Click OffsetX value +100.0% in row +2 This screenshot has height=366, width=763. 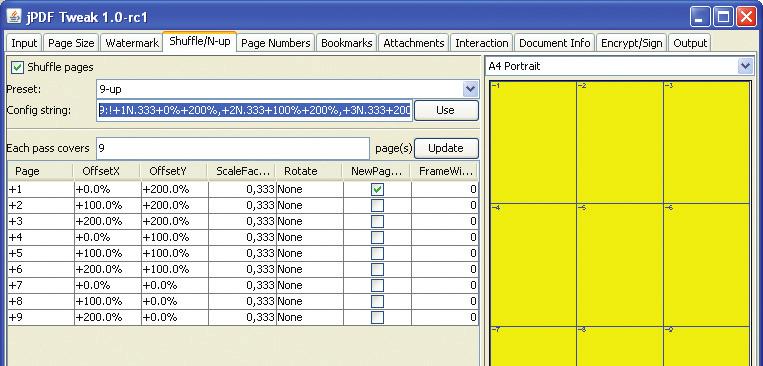(x=108, y=205)
